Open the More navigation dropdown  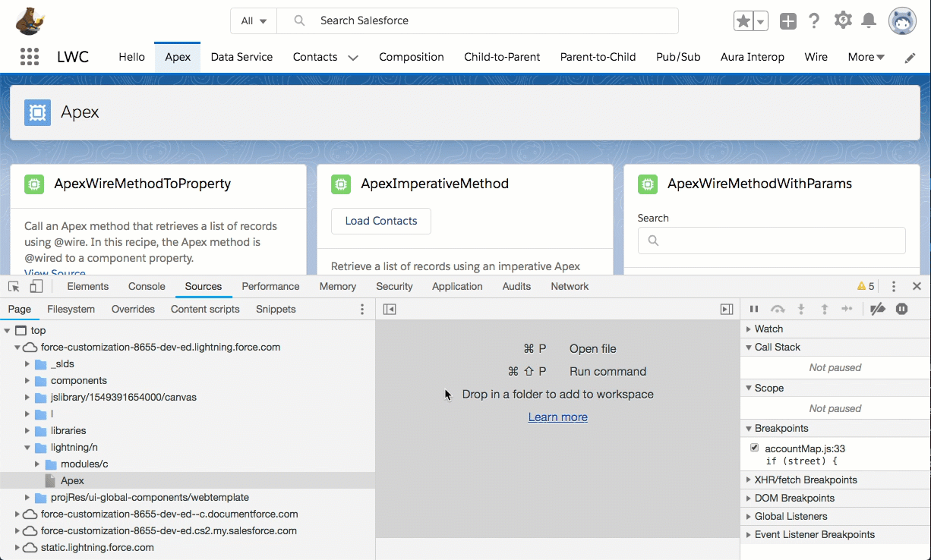pos(866,57)
